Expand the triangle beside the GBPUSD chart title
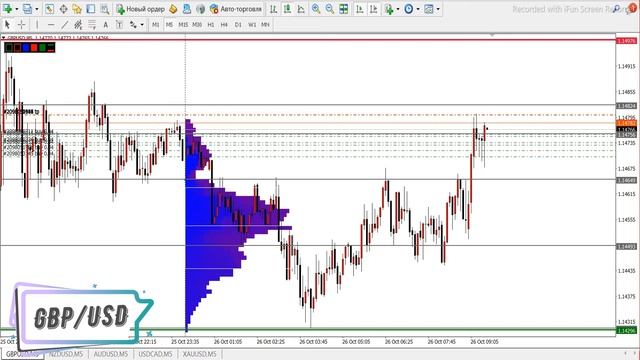The width and height of the screenshot is (640, 360). point(3,38)
